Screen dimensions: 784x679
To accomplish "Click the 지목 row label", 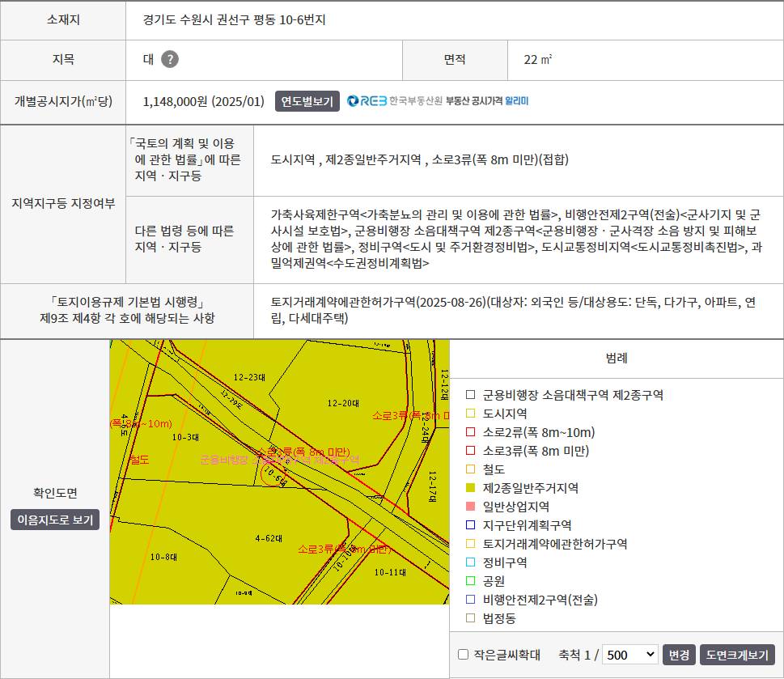I will coord(63,60).
